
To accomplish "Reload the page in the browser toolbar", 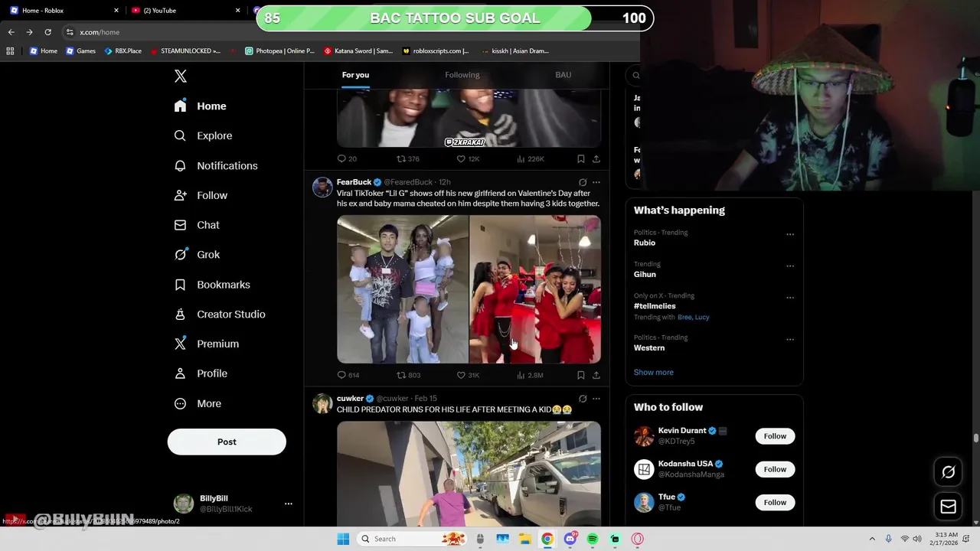I will (47, 32).
